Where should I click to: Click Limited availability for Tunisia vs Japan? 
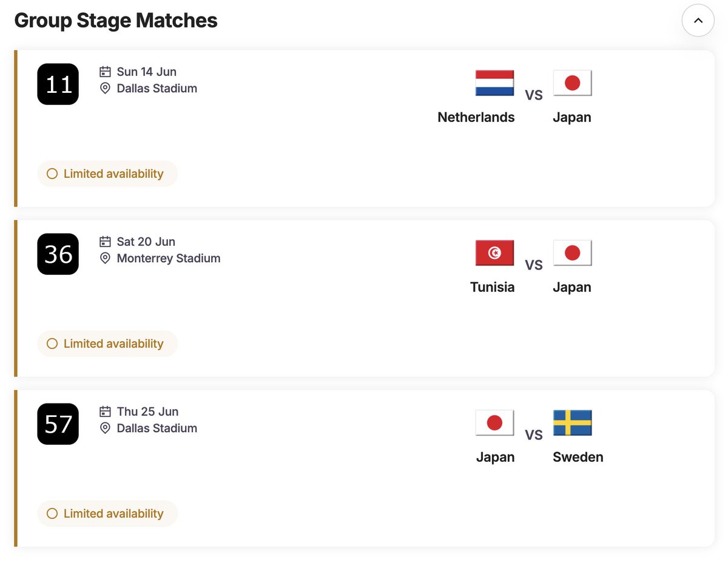[107, 344]
